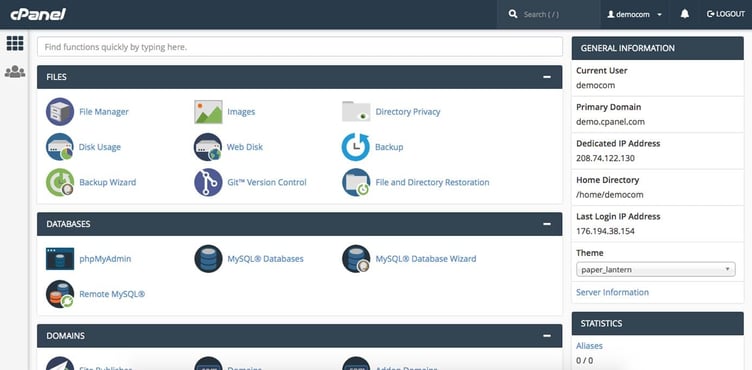Click the Disk Usage icon

60,147
